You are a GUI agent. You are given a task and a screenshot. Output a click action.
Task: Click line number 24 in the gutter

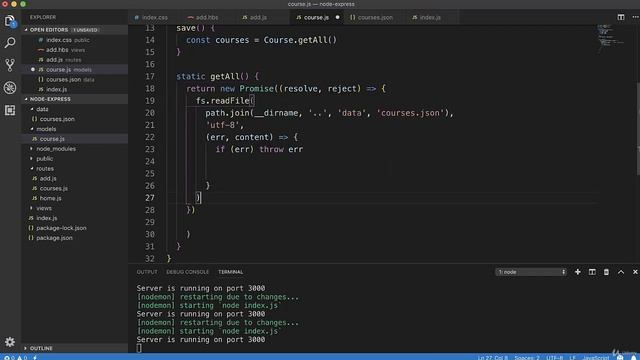(150, 161)
